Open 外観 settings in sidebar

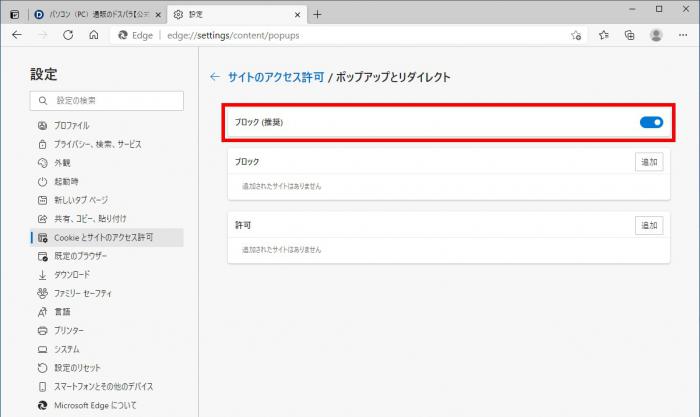(x=107, y=163)
